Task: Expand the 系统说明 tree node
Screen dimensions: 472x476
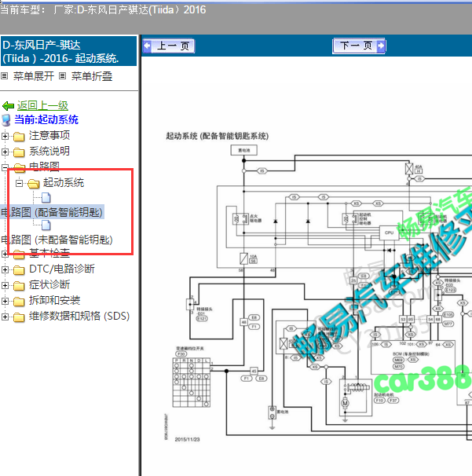Action: click(x=5, y=152)
